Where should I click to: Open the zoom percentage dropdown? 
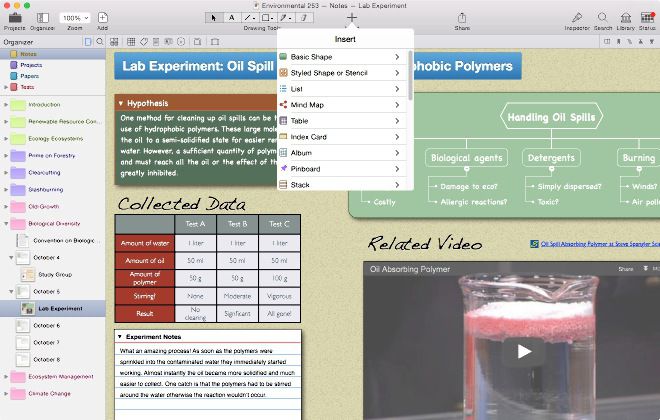tap(72, 18)
